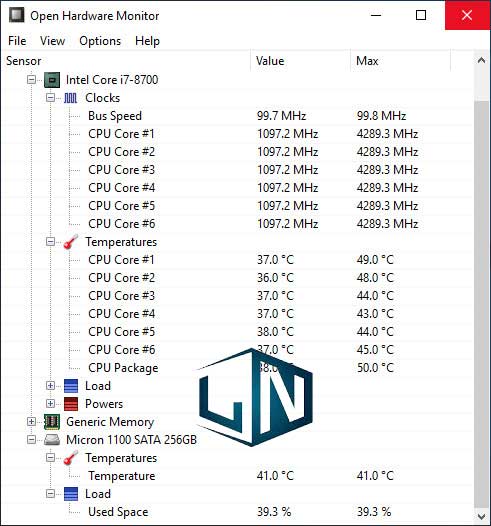Viewport: 491px width, 526px height.
Task: Click the Micron 1100 SATA drive icon
Action: tap(52, 440)
